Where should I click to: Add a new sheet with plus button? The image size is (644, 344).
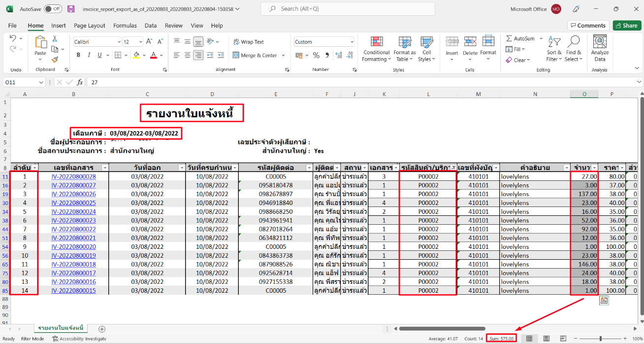[102, 329]
